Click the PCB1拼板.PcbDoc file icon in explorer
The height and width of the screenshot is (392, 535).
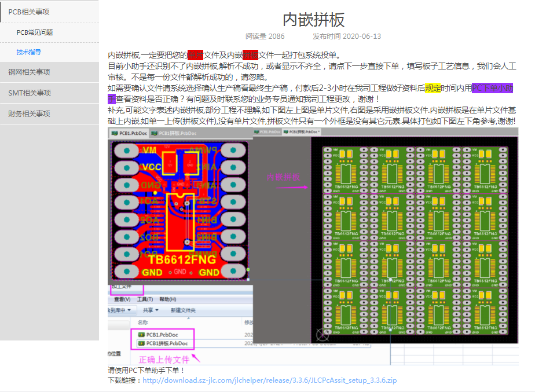141,343
